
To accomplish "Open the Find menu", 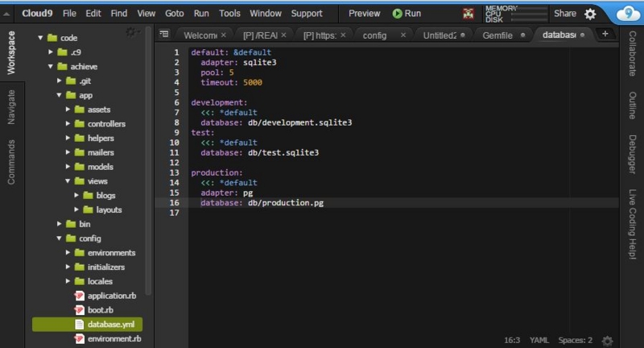I will (x=119, y=14).
